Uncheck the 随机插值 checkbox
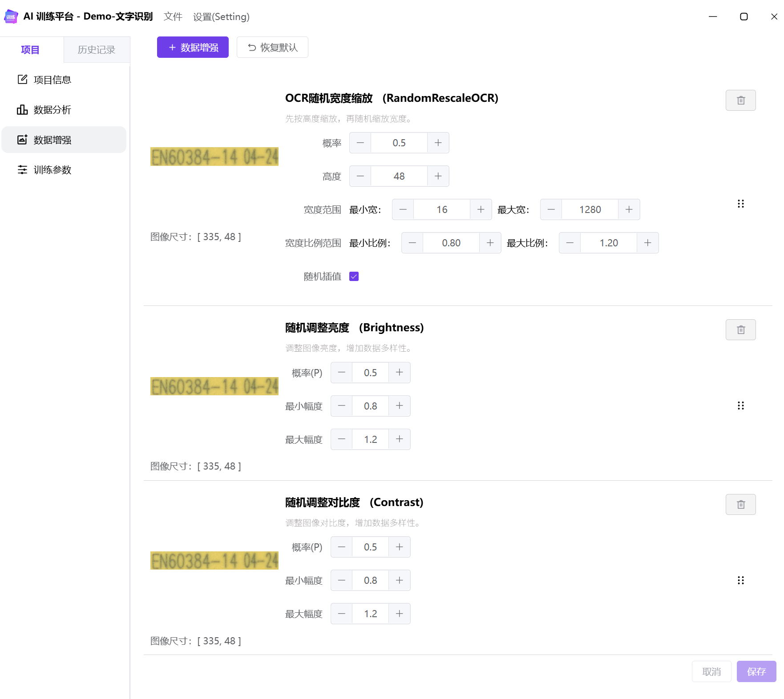The image size is (784, 699). pos(354,277)
